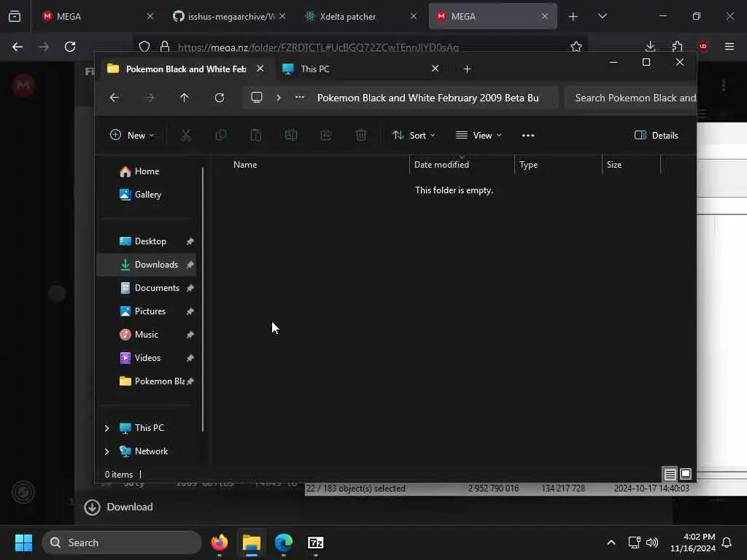
Task: Select the Pokemon Black and White Feb Explorer tab
Action: [185, 69]
